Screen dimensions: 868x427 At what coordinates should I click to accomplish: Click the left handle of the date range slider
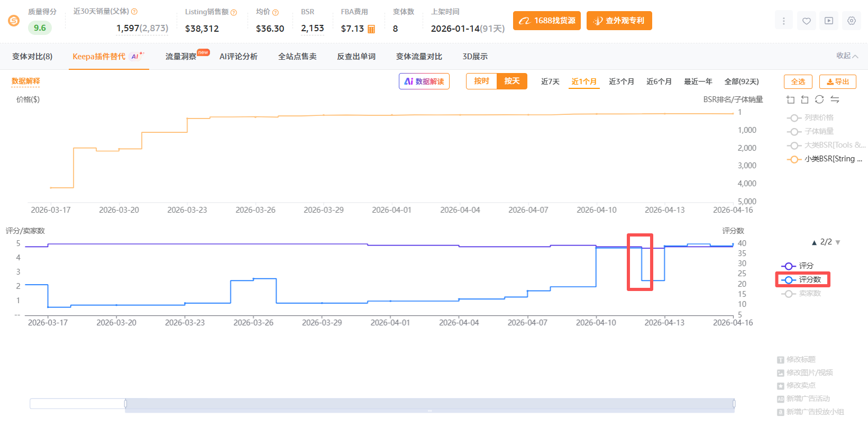125,404
